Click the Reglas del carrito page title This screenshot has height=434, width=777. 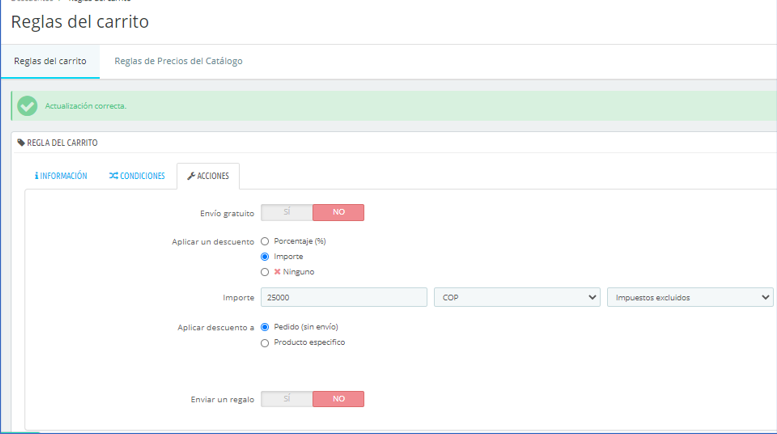coord(80,22)
